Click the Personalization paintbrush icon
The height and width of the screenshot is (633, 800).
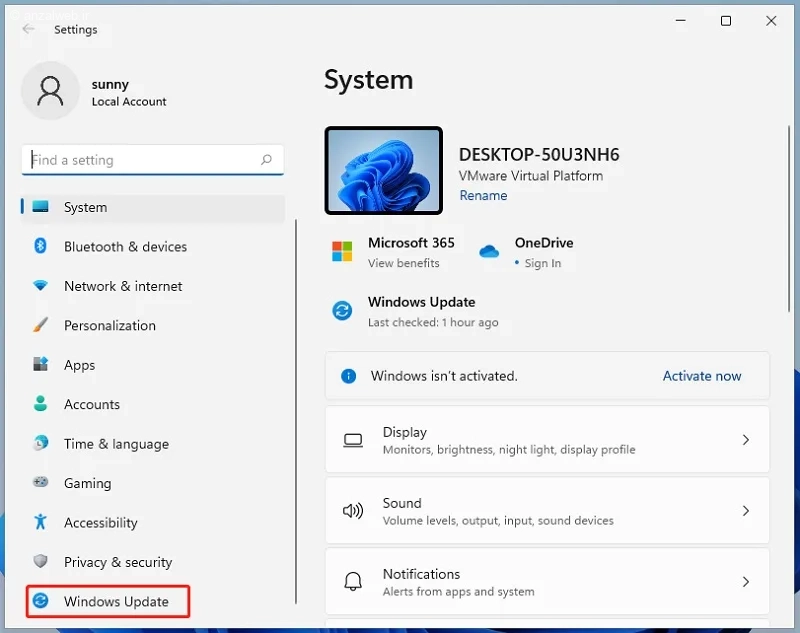coord(40,325)
